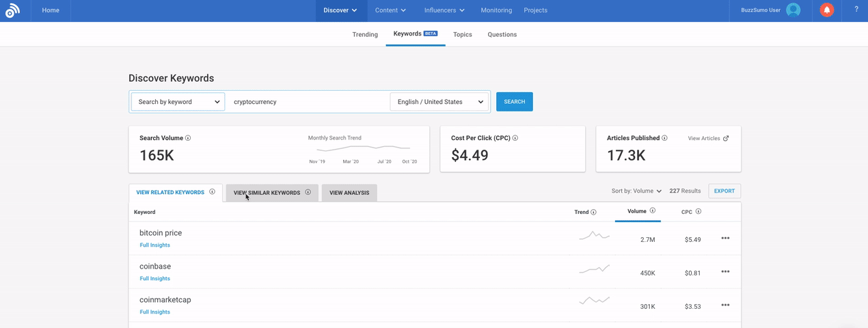Open more options for bitcoin price
This screenshot has height=328, width=868.
725,238
